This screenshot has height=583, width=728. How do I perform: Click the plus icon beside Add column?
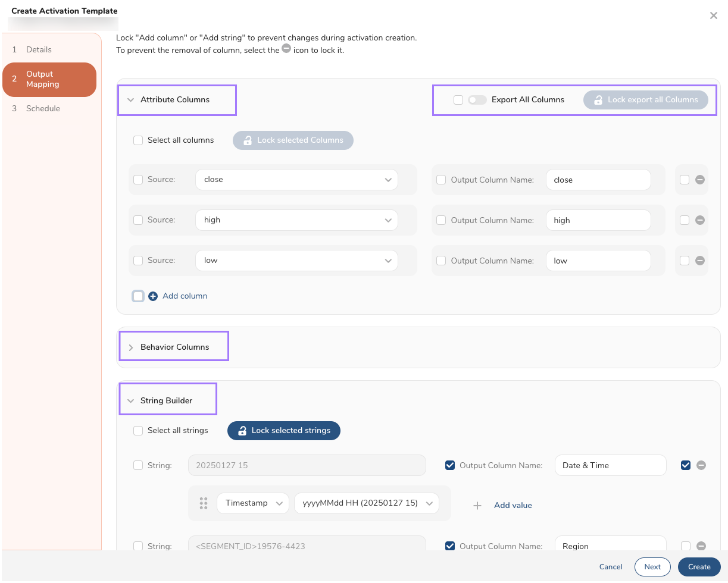coord(153,296)
